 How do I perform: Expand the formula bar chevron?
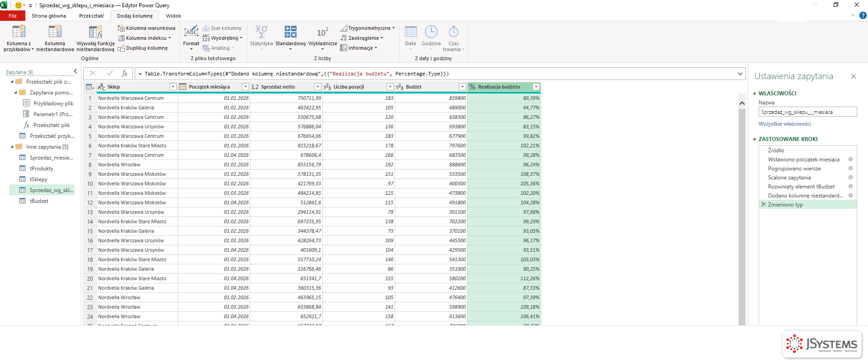[x=740, y=74]
